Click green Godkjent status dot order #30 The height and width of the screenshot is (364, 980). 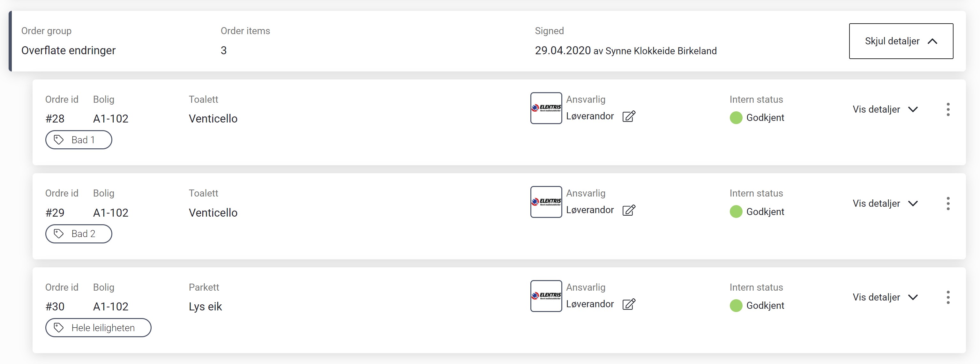[736, 306]
